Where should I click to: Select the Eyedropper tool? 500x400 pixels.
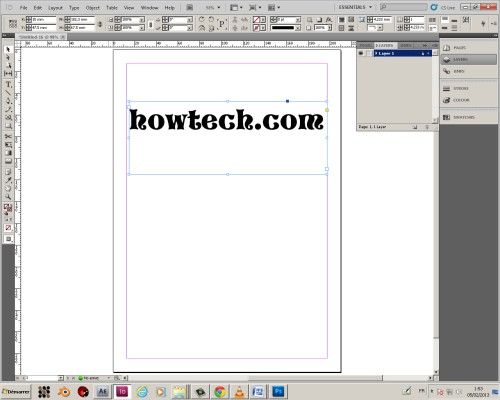(8, 180)
